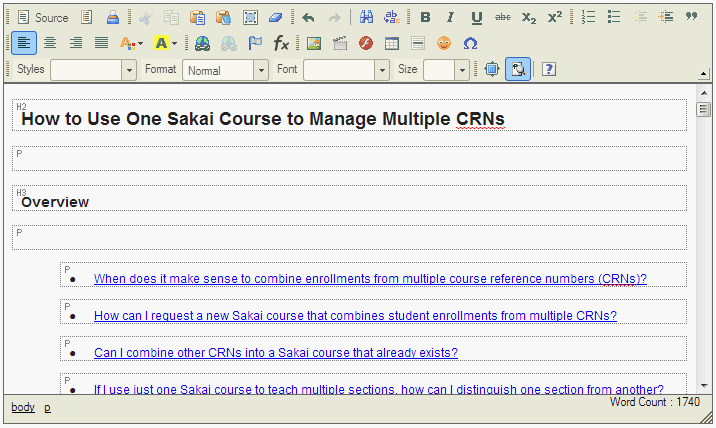Click the Increase Indent icon
The image size is (716, 428).
[x=666, y=18]
